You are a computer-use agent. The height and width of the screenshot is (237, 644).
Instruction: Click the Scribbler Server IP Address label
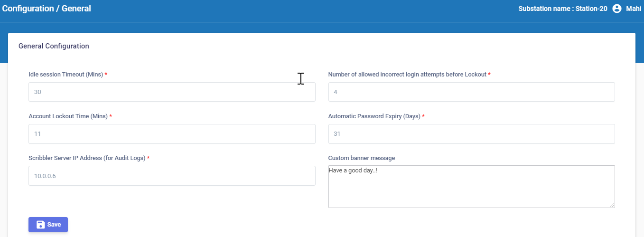pyautogui.click(x=86, y=158)
